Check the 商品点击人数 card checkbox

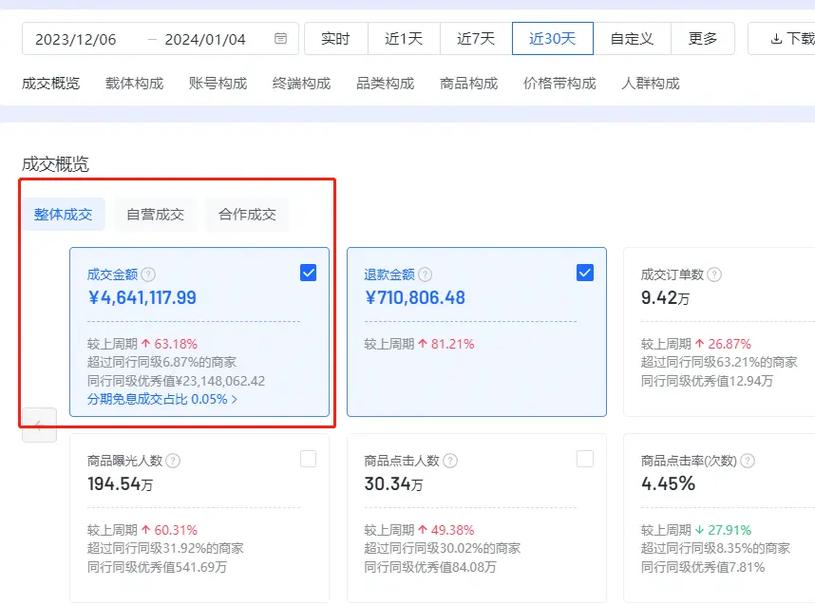tap(585, 459)
